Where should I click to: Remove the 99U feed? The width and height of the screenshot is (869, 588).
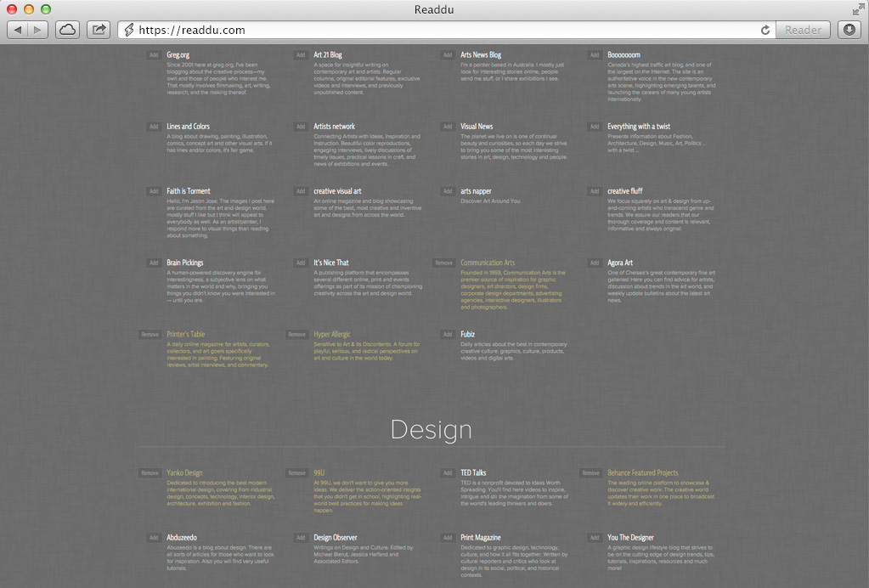pos(297,472)
